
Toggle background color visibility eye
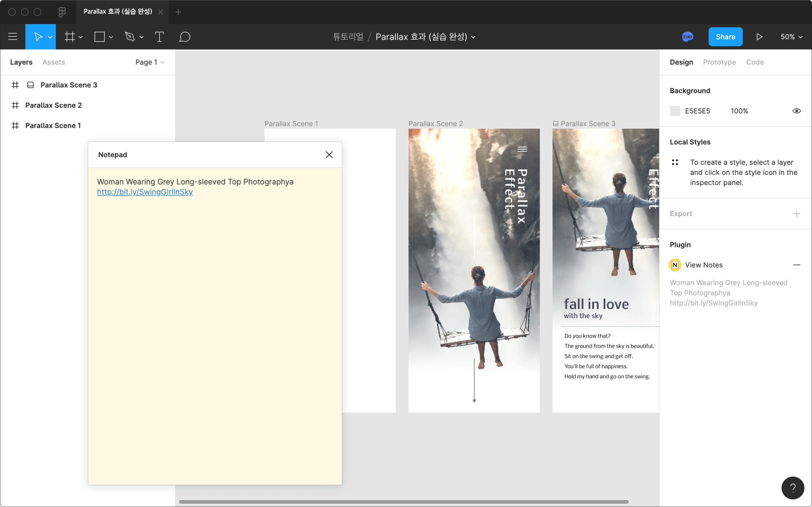coord(796,111)
